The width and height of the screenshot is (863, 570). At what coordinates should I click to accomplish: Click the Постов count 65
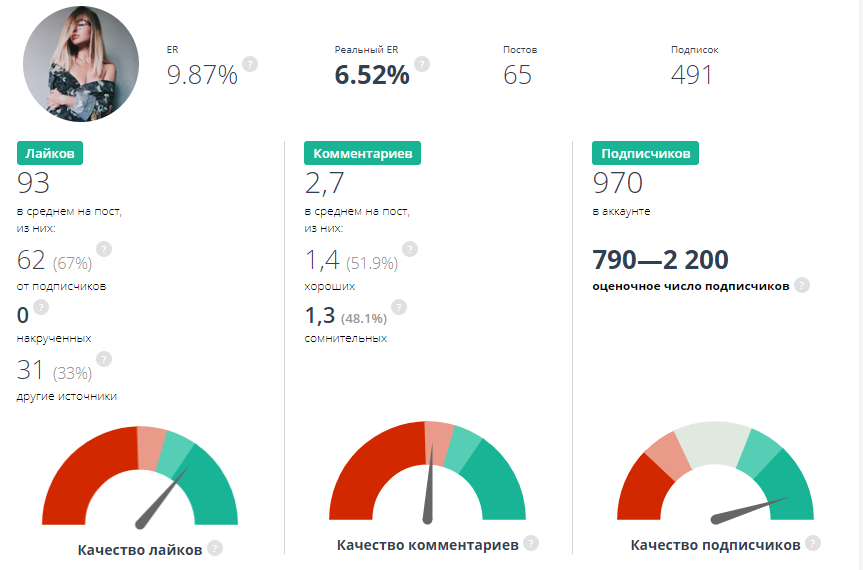pos(518,75)
